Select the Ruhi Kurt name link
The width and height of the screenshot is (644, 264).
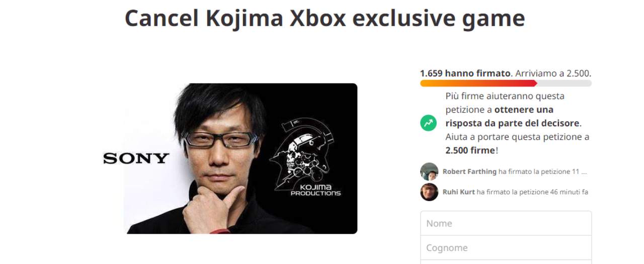pyautogui.click(x=458, y=192)
